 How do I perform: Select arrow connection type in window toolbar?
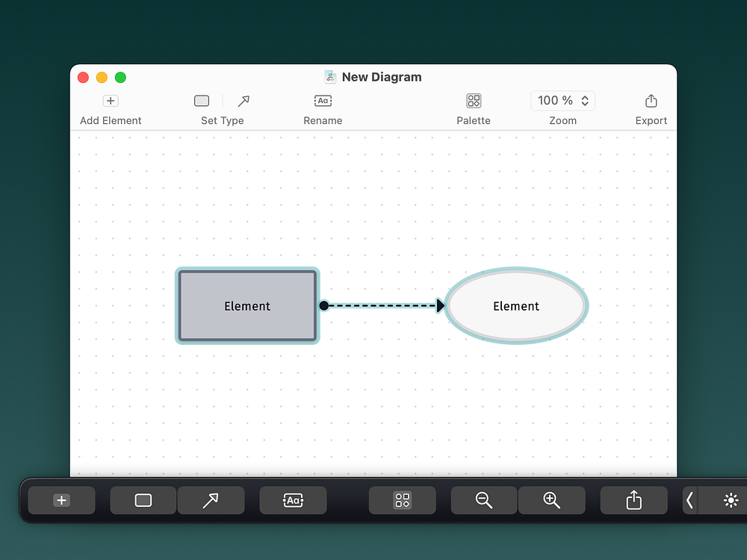244,101
